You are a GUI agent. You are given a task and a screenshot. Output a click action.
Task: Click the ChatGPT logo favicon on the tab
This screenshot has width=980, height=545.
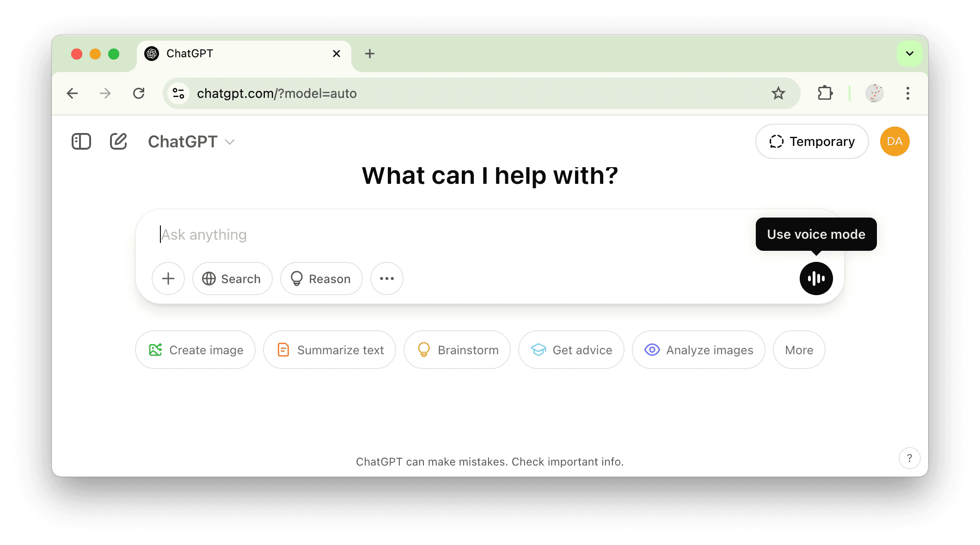tap(152, 54)
